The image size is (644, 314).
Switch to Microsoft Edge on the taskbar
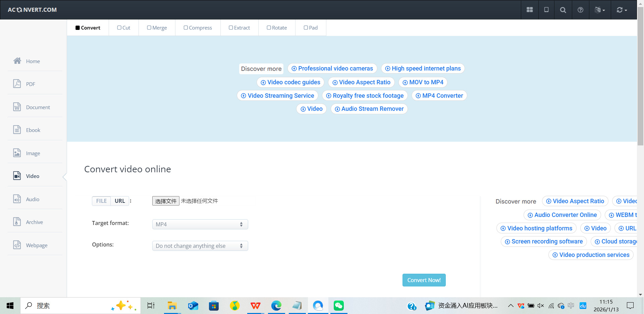click(276, 306)
